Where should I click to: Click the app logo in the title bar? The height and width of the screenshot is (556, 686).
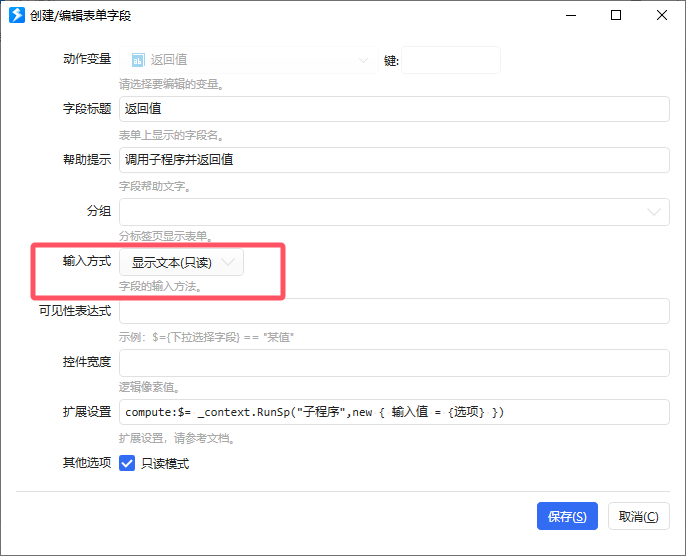(17, 15)
